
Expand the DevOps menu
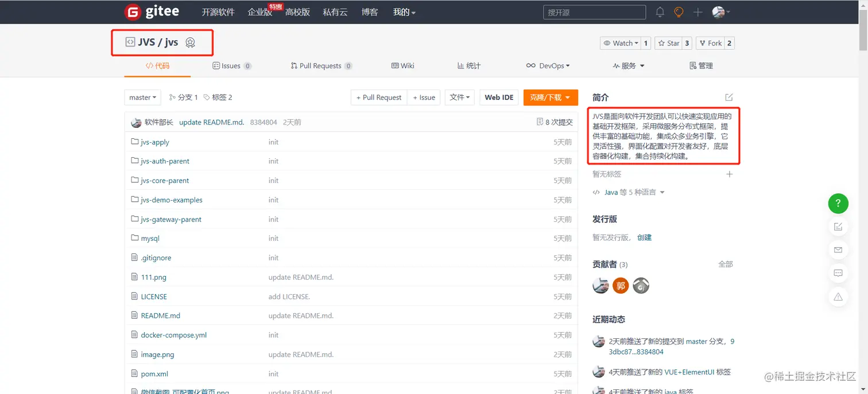pyautogui.click(x=548, y=66)
